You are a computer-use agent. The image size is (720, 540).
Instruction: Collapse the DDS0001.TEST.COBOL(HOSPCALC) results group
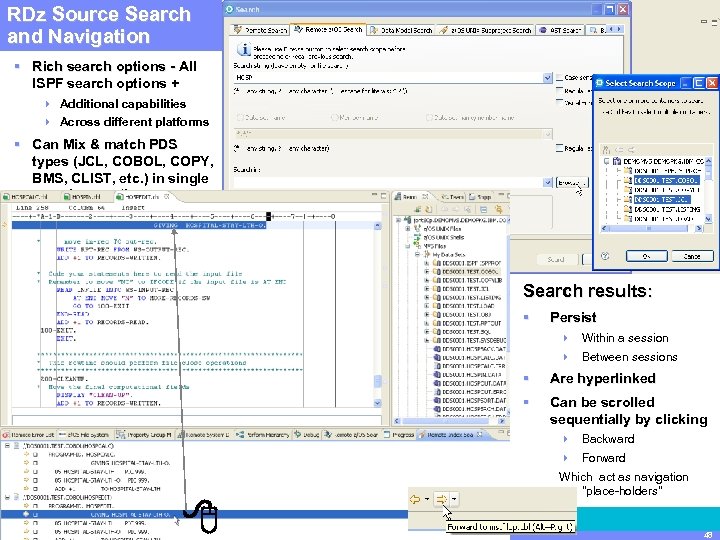coord(7,445)
